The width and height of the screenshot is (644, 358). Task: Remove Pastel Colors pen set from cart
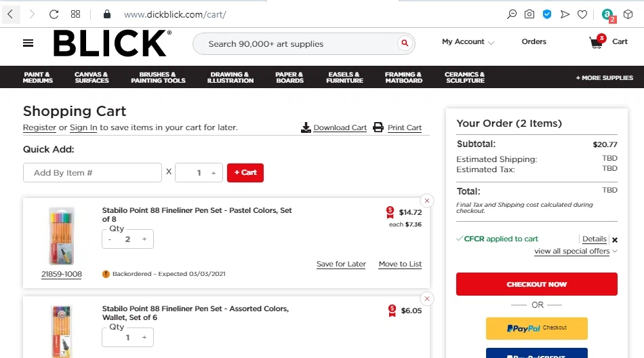(x=427, y=201)
